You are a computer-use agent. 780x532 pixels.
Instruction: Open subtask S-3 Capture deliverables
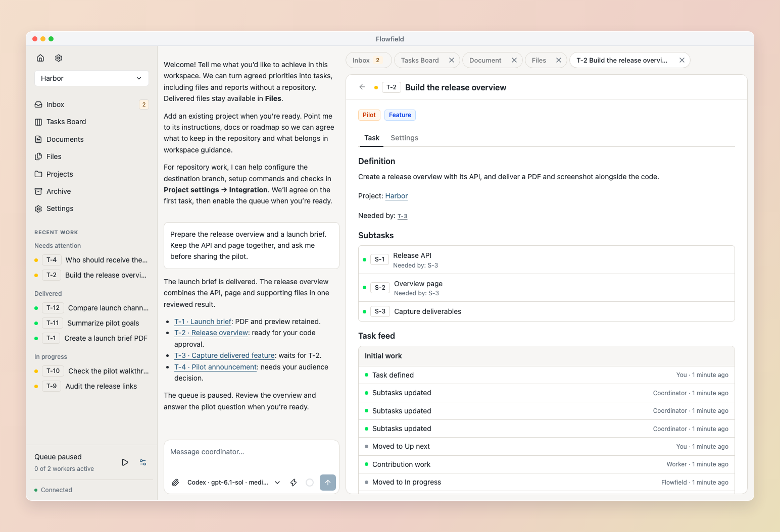point(546,311)
